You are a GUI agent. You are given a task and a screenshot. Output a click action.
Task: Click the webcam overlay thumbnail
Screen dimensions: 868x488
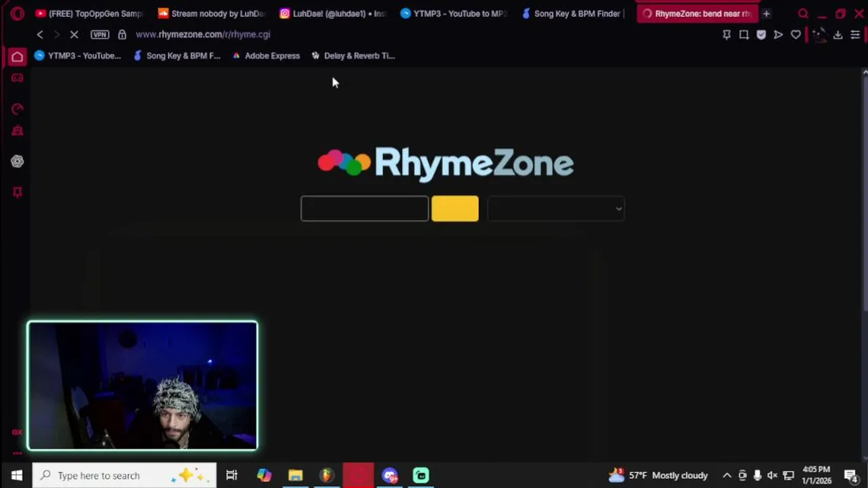142,386
